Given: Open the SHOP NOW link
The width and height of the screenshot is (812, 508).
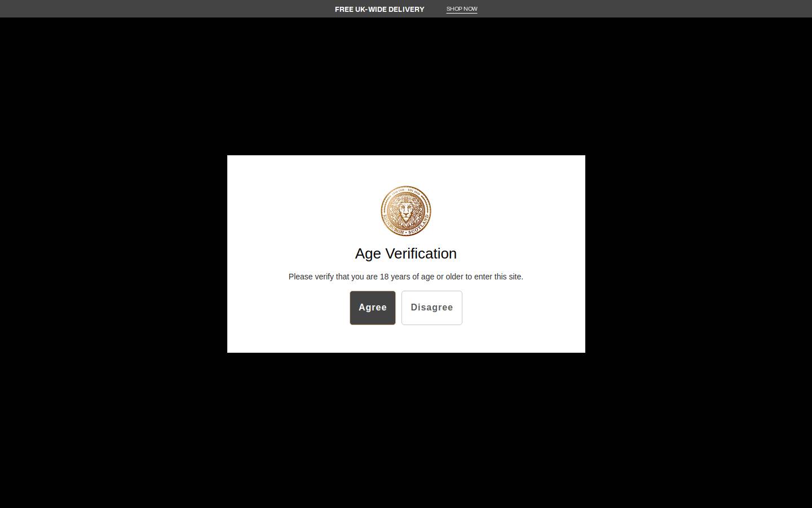Looking at the screenshot, I should coord(462,9).
